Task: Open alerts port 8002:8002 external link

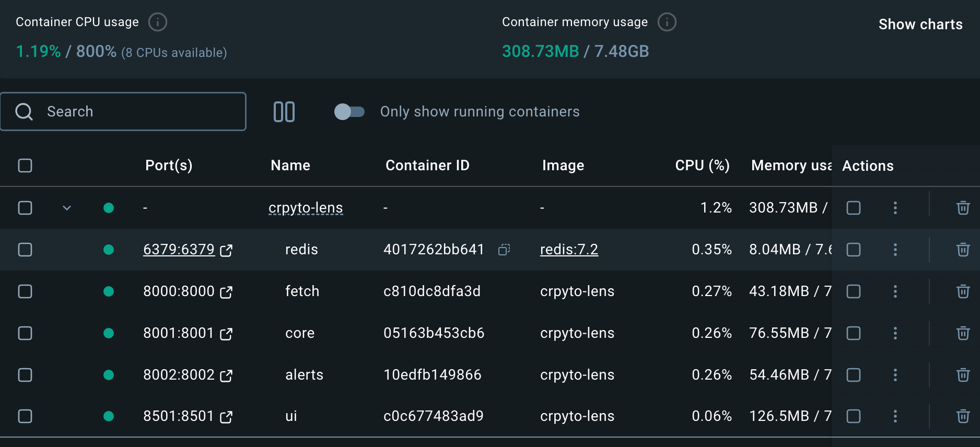Action: click(226, 375)
